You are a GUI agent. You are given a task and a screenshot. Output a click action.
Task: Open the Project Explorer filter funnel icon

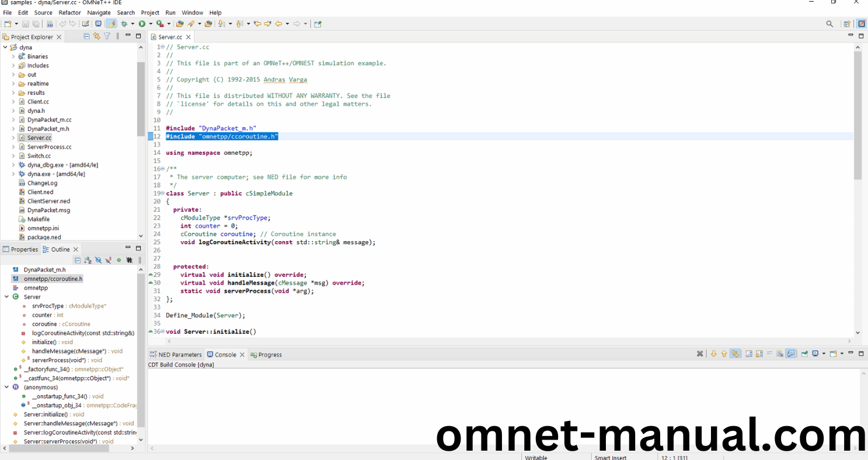107,36
